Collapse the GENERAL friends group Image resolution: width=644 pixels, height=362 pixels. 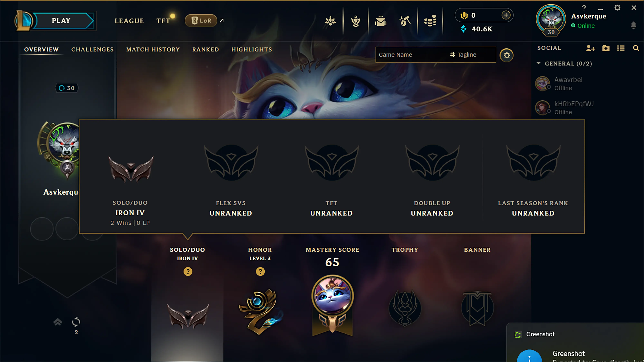coord(539,63)
